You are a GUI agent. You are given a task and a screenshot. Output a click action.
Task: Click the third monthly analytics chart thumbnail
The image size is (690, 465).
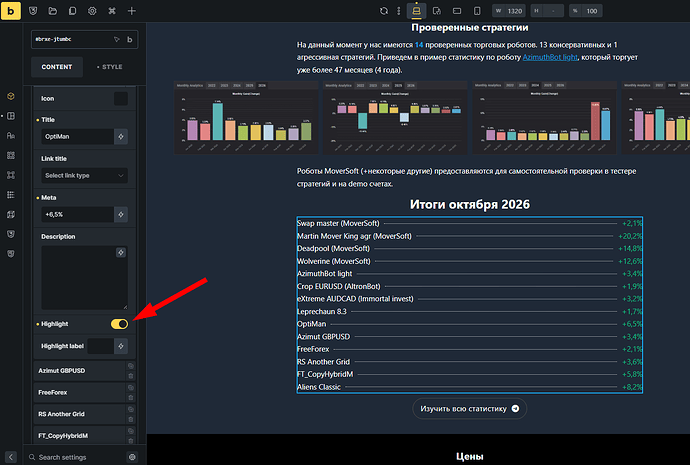(545, 117)
